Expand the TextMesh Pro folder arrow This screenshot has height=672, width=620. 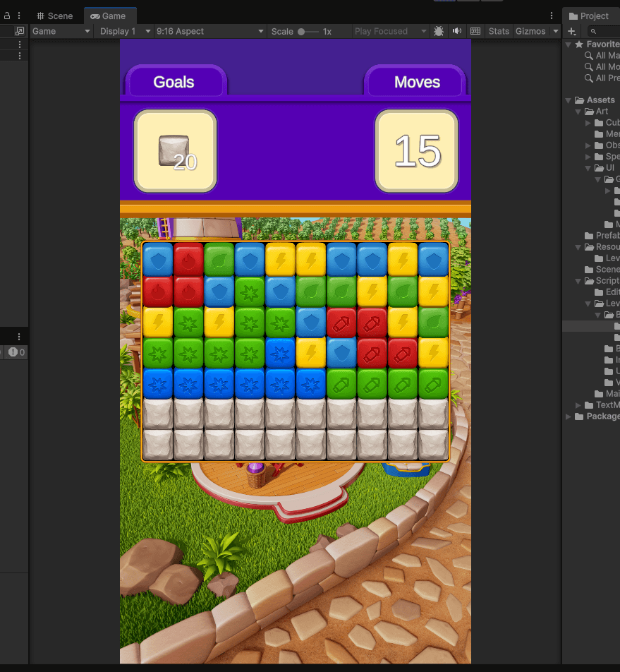pyautogui.click(x=578, y=405)
